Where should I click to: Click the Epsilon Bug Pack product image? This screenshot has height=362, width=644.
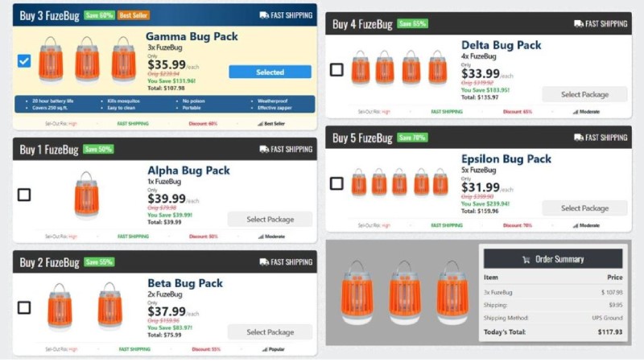[398, 182]
